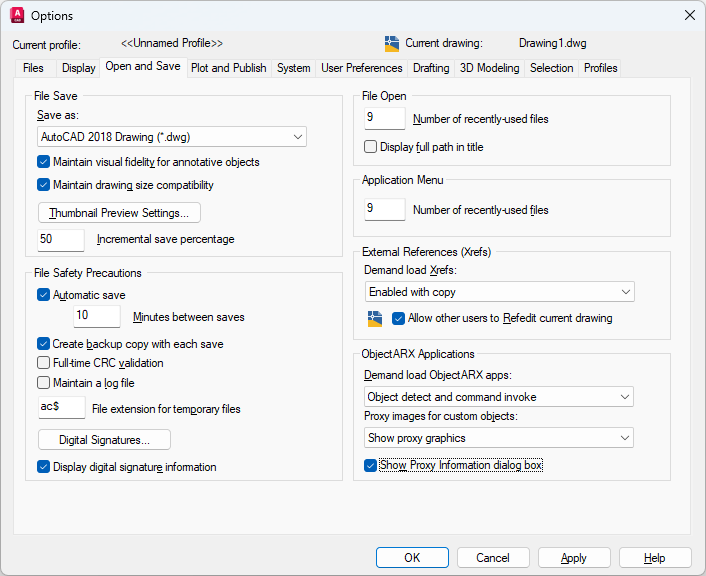706x576 pixels.
Task: Click the Incremental save percentage field
Action: pos(61,240)
